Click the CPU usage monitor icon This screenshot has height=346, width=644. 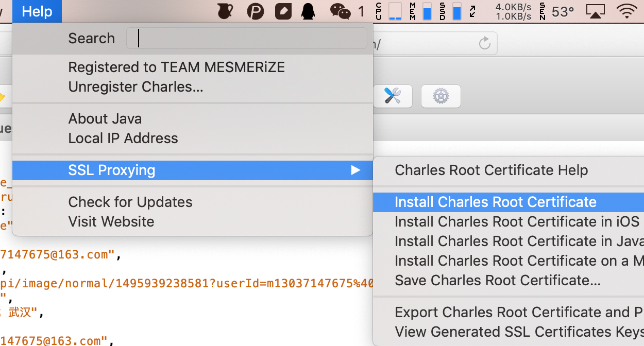389,11
